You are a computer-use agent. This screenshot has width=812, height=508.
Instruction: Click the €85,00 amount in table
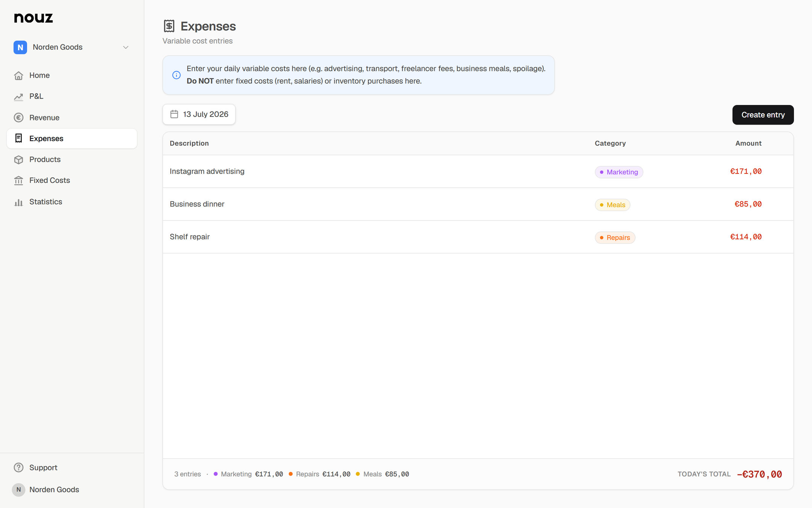pyautogui.click(x=748, y=204)
